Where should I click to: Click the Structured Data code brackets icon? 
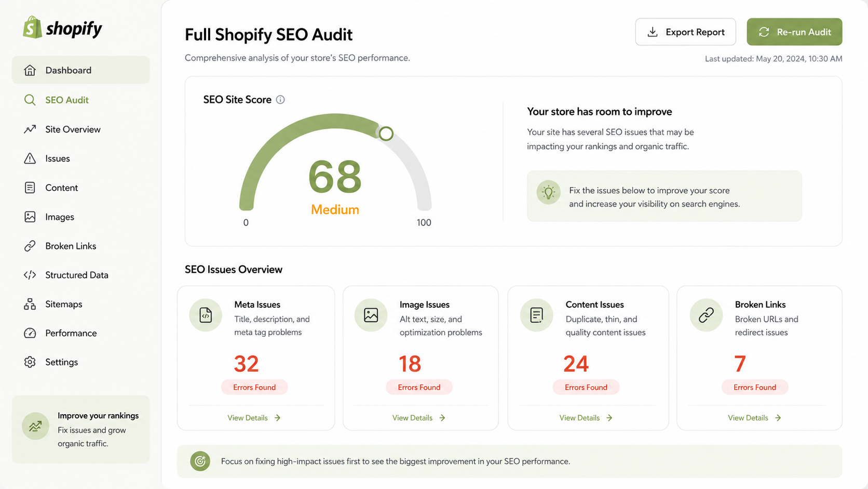click(x=30, y=275)
